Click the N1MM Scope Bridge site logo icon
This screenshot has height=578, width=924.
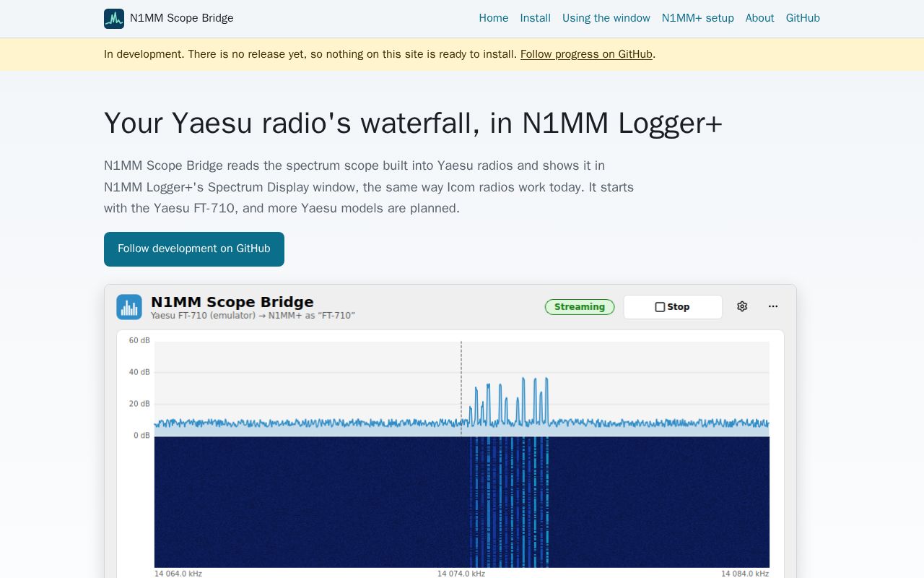(114, 19)
